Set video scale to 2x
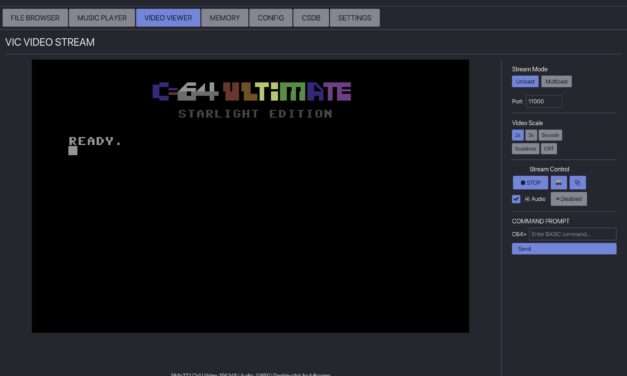This screenshot has height=376, width=627. 517,135
